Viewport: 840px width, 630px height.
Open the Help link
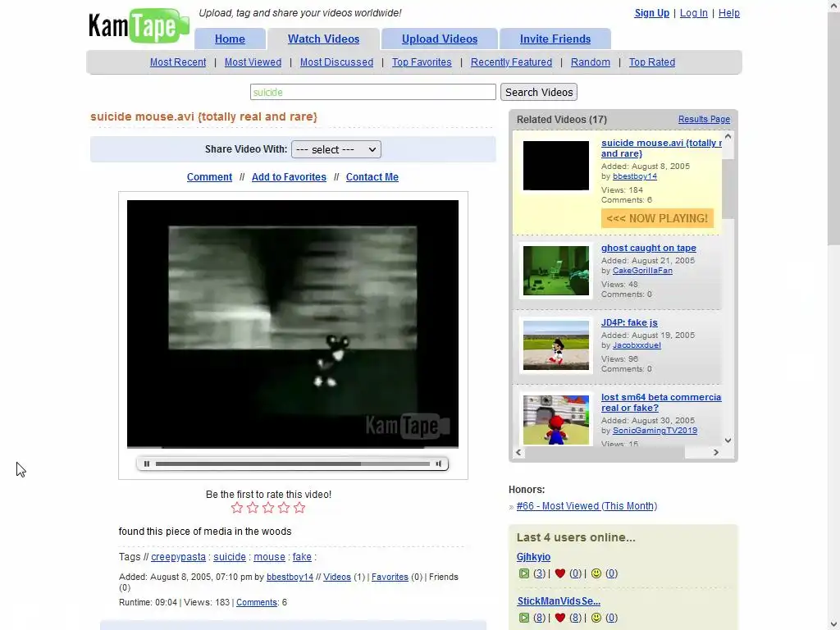tap(729, 13)
